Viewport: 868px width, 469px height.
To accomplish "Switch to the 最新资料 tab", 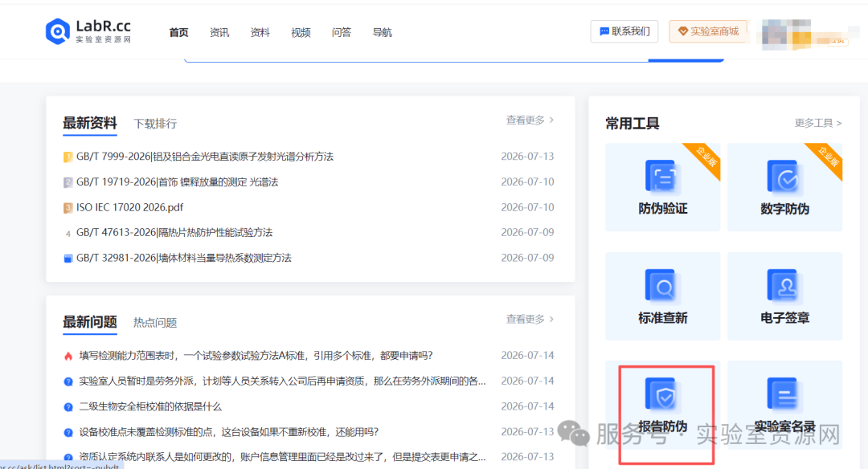I will (90, 123).
